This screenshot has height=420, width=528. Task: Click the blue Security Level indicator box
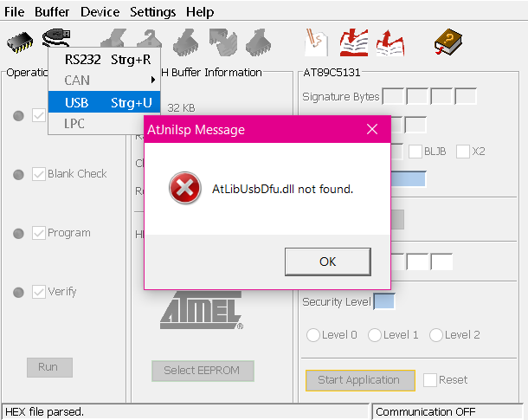384,301
